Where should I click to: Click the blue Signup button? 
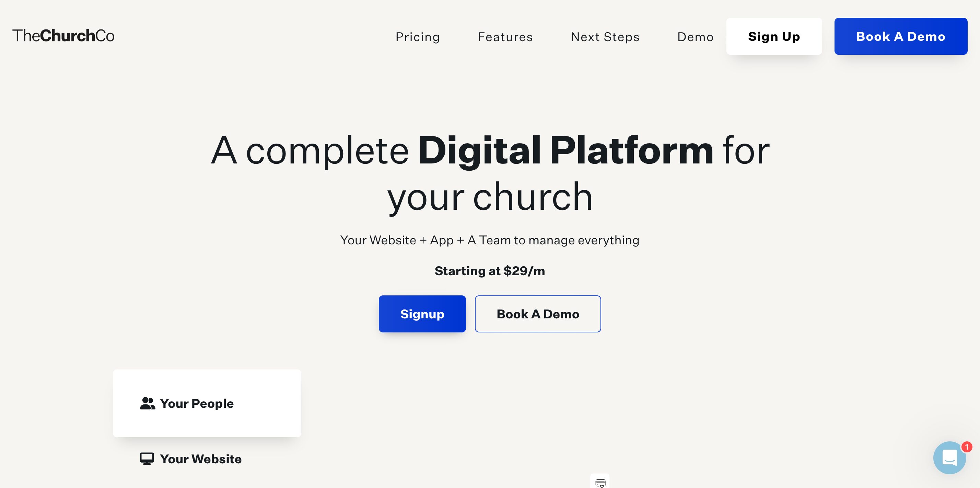coord(422,314)
